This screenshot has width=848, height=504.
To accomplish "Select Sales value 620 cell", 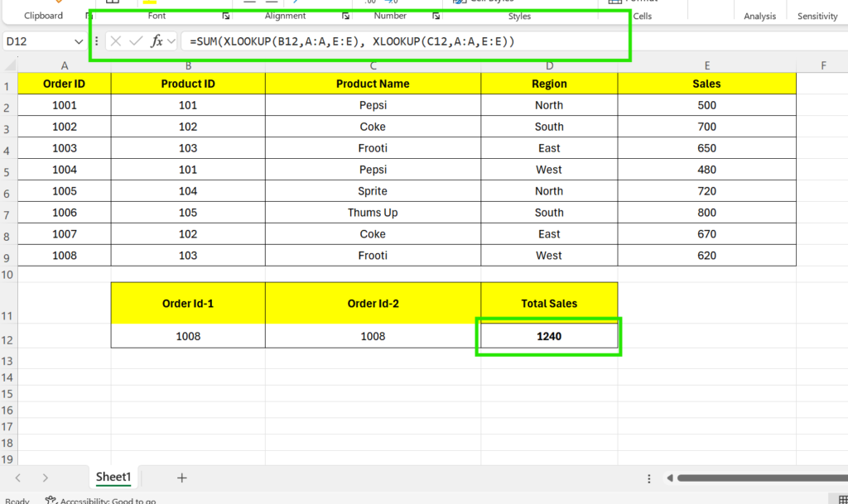I will pyautogui.click(x=707, y=256).
